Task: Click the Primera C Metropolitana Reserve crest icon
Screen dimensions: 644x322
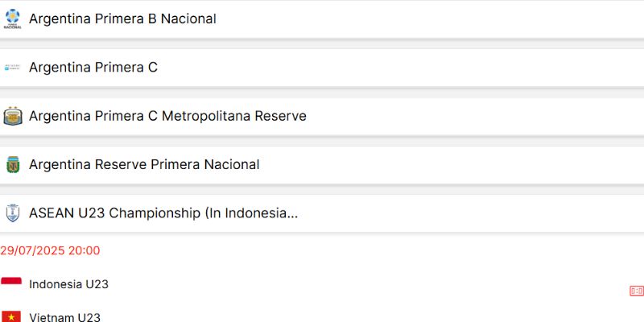Action: (x=12, y=116)
